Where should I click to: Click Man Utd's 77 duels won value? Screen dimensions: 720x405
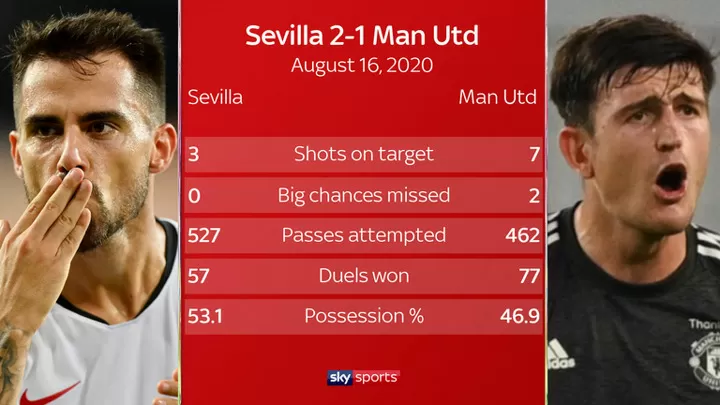click(526, 276)
